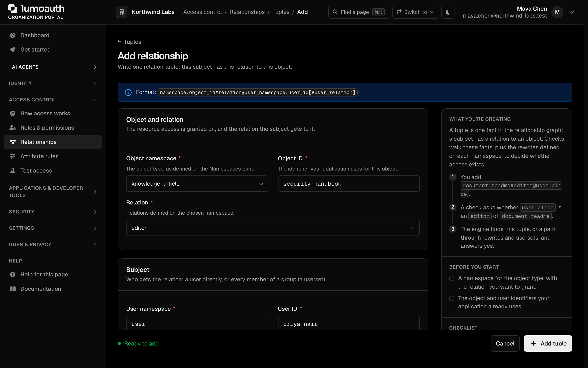Open Test access page
Screen dimensions: 588x368
tap(53, 170)
